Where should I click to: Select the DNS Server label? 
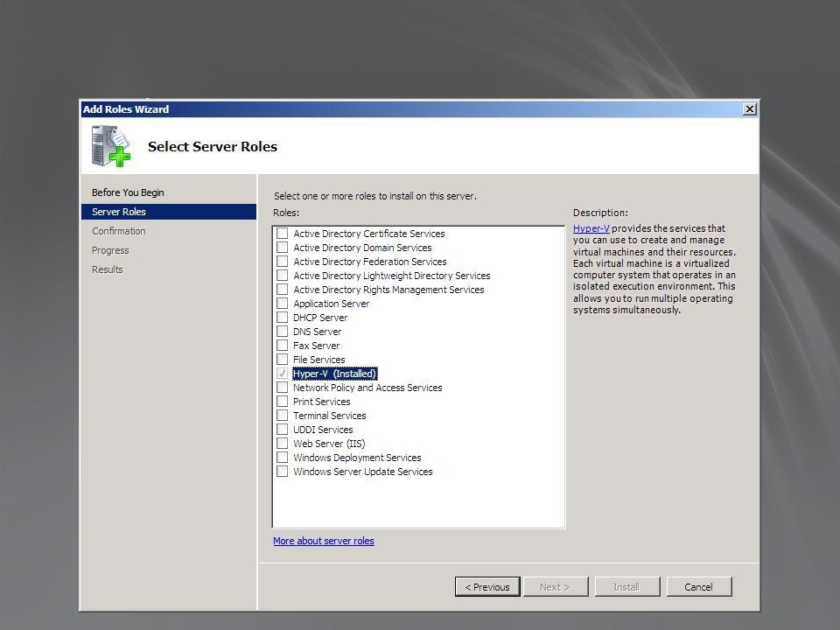coord(317,332)
